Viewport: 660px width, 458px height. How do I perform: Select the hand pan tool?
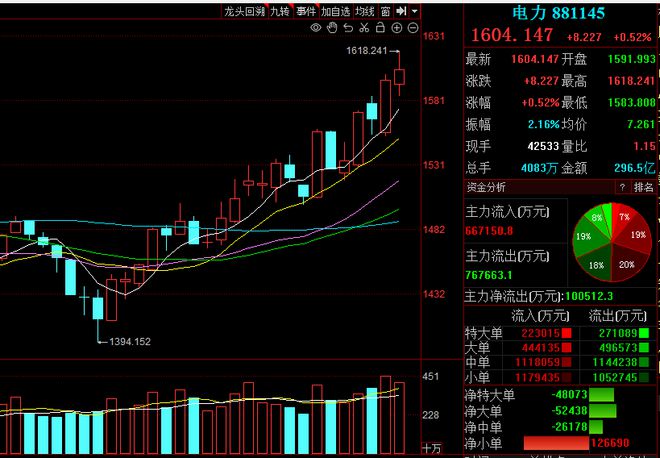[x=331, y=28]
